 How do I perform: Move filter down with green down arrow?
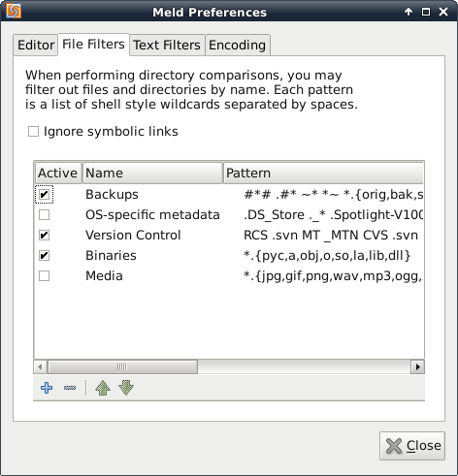126,388
